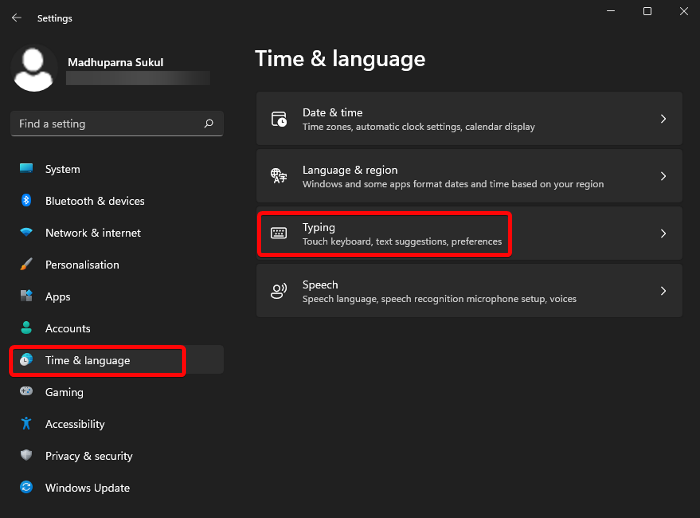Click the Bluetooth & devices icon

[27, 201]
